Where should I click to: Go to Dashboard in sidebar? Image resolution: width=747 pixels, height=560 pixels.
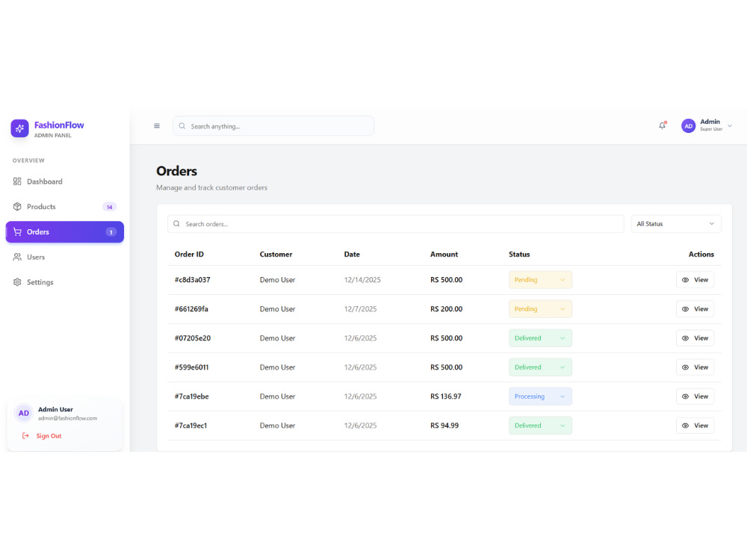pos(64,181)
